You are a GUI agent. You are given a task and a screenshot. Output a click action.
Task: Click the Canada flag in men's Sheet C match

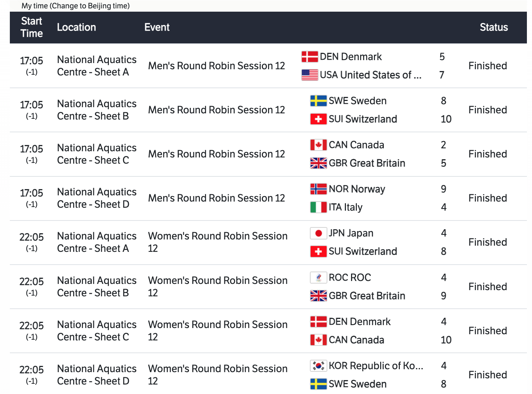pyautogui.click(x=318, y=145)
